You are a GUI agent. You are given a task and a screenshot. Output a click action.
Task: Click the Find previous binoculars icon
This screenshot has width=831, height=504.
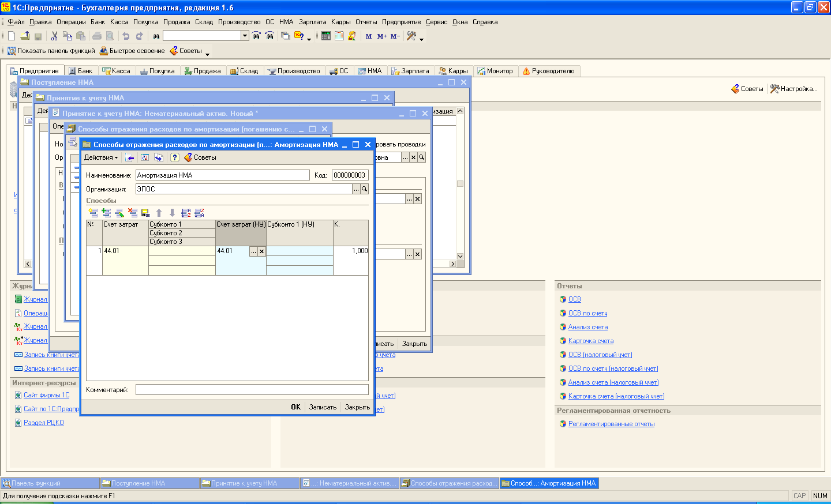pyautogui.click(x=269, y=36)
